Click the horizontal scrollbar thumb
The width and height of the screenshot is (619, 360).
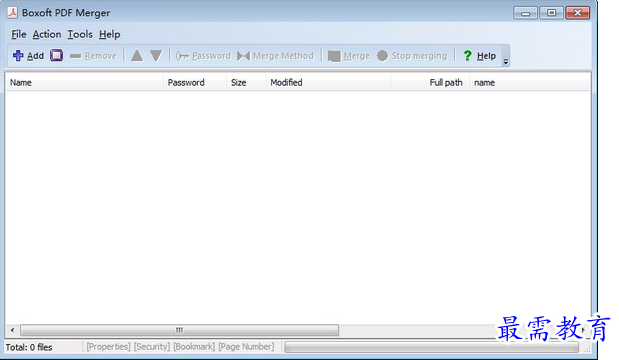(180, 330)
